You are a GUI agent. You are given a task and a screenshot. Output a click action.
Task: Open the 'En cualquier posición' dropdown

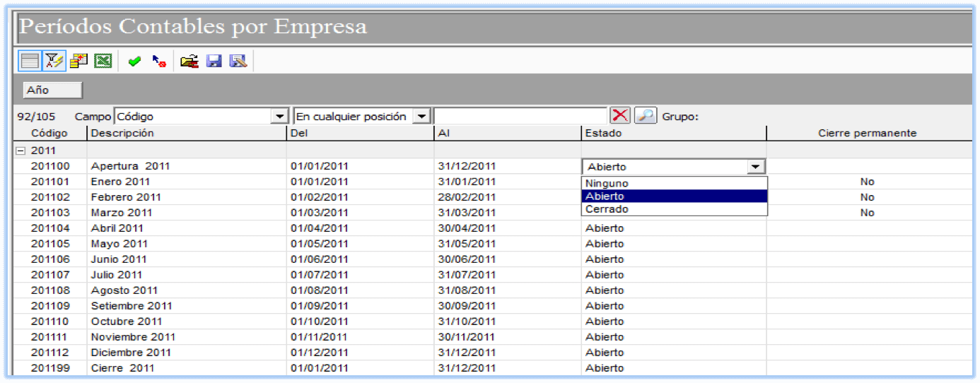[422, 117]
